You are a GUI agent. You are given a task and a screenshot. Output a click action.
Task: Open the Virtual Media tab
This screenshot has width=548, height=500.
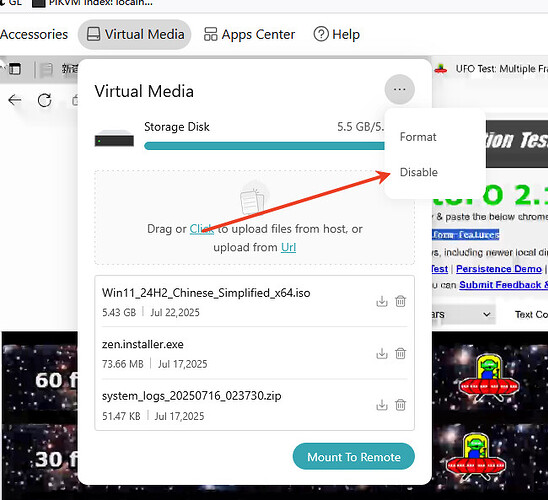(135, 34)
